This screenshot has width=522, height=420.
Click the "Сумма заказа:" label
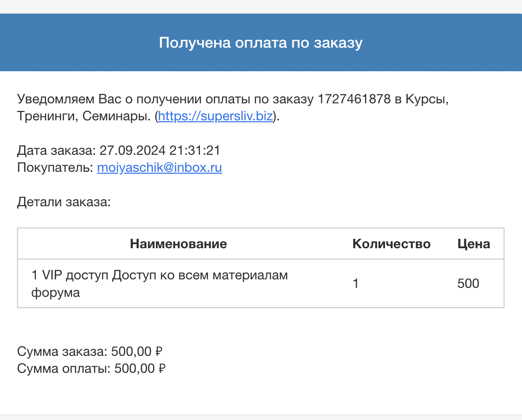click(62, 352)
